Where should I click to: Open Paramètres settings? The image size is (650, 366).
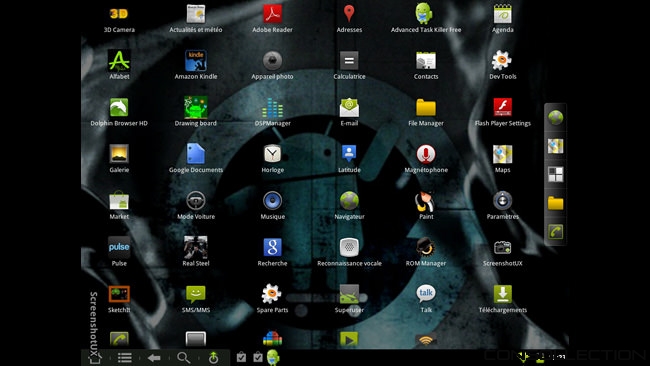click(x=502, y=205)
